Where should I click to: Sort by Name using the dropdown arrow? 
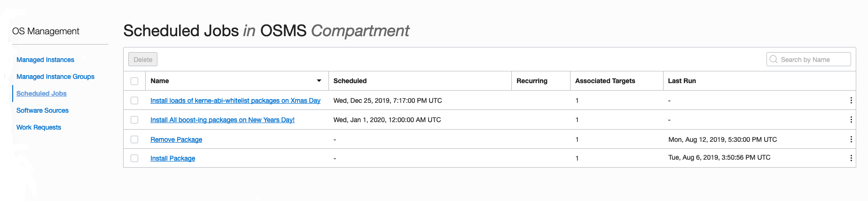coord(319,81)
